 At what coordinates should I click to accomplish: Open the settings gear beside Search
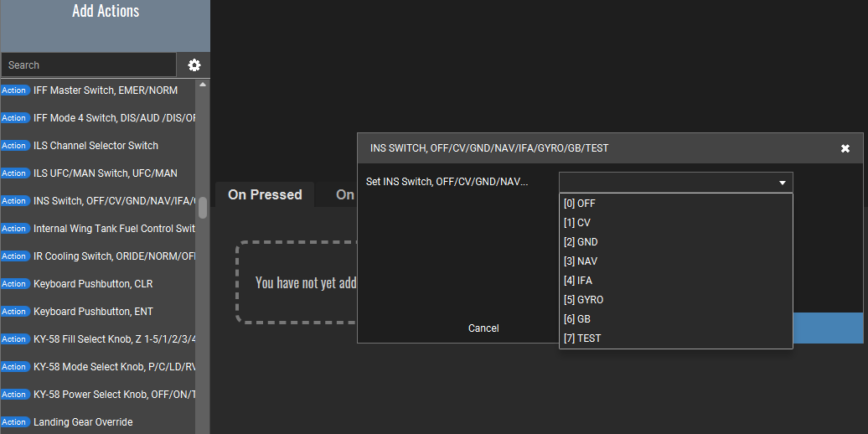coord(194,65)
